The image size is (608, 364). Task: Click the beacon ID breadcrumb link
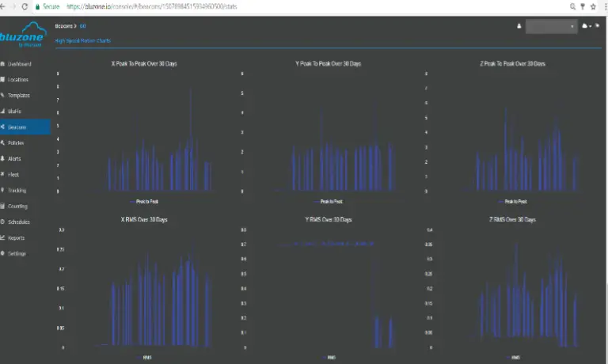[82, 26]
